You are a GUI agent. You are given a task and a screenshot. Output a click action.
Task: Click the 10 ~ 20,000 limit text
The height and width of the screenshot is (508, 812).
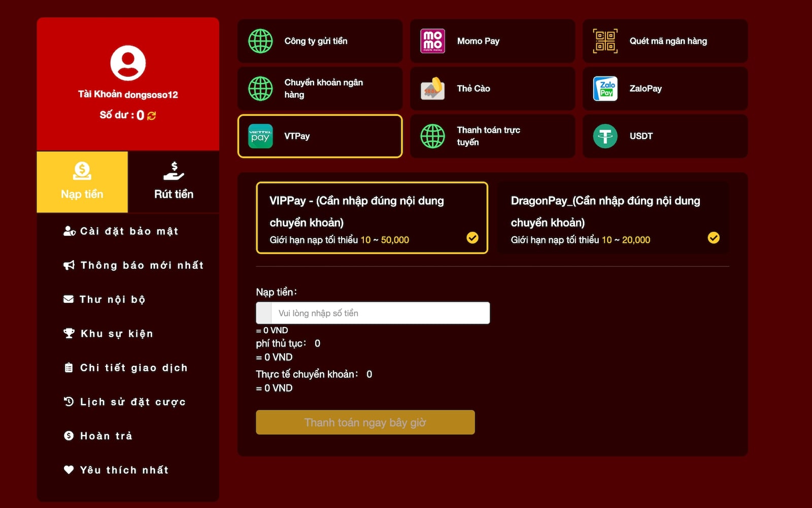626,240
